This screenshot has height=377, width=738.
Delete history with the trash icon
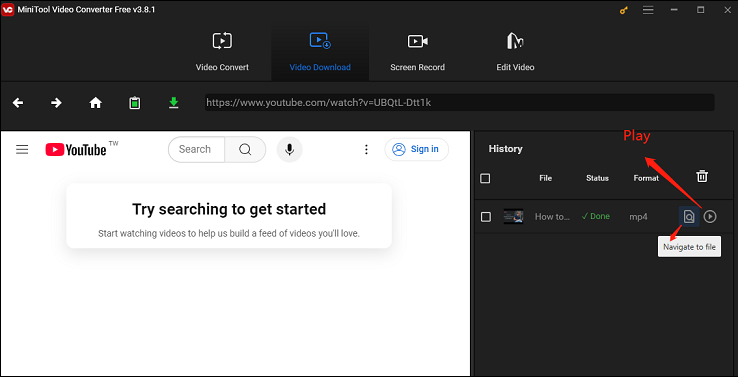[x=702, y=176]
